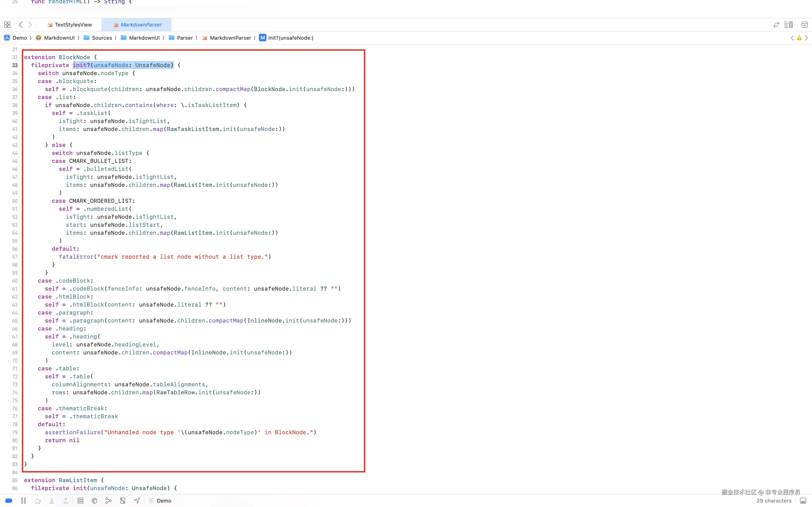Screen dimensions: 812x507
Task: Click the step into debug icon
Action: point(52,501)
